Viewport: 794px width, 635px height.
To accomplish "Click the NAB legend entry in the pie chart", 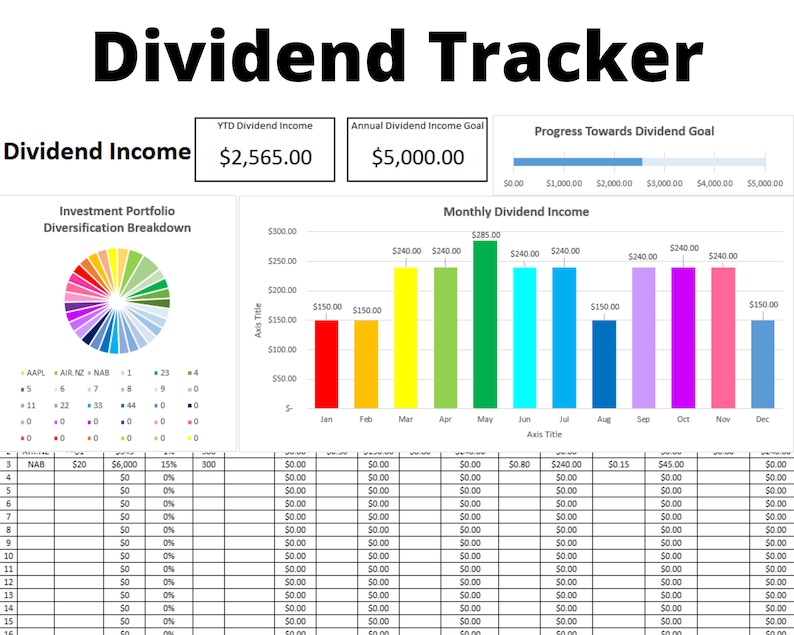I will tap(98, 373).
